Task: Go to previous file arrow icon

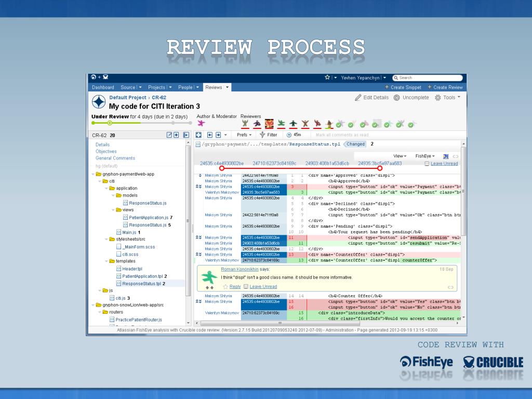Action: click(210, 135)
